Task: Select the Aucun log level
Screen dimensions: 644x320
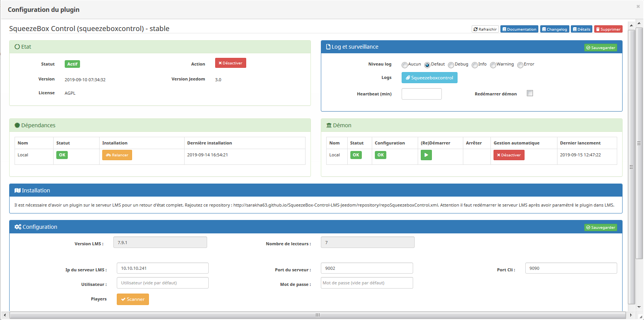Action: [x=404, y=65]
